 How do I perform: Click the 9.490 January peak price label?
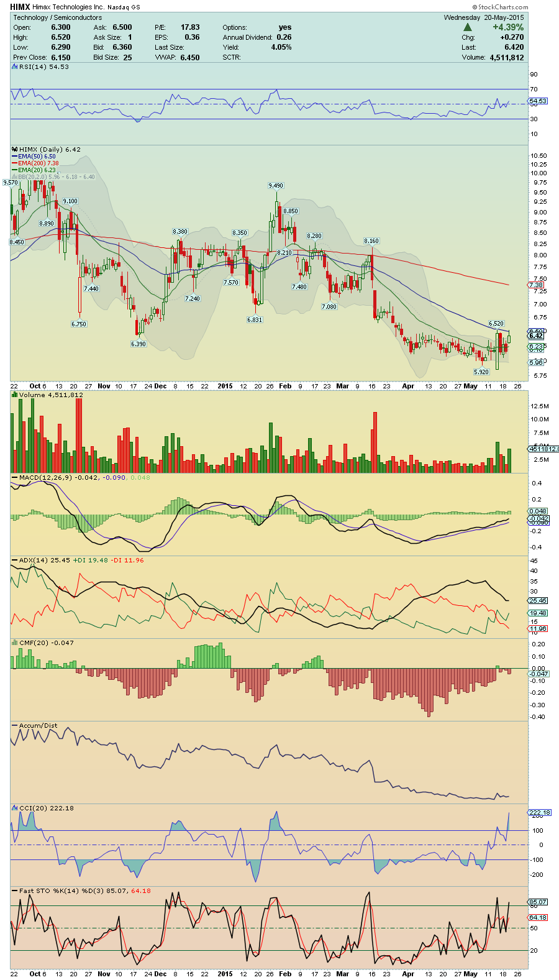click(276, 185)
